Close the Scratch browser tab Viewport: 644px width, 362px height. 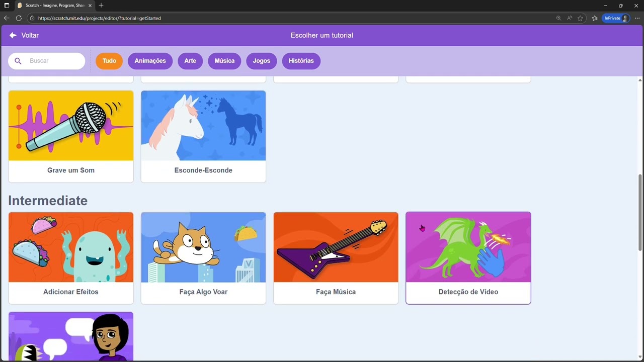[x=90, y=6]
